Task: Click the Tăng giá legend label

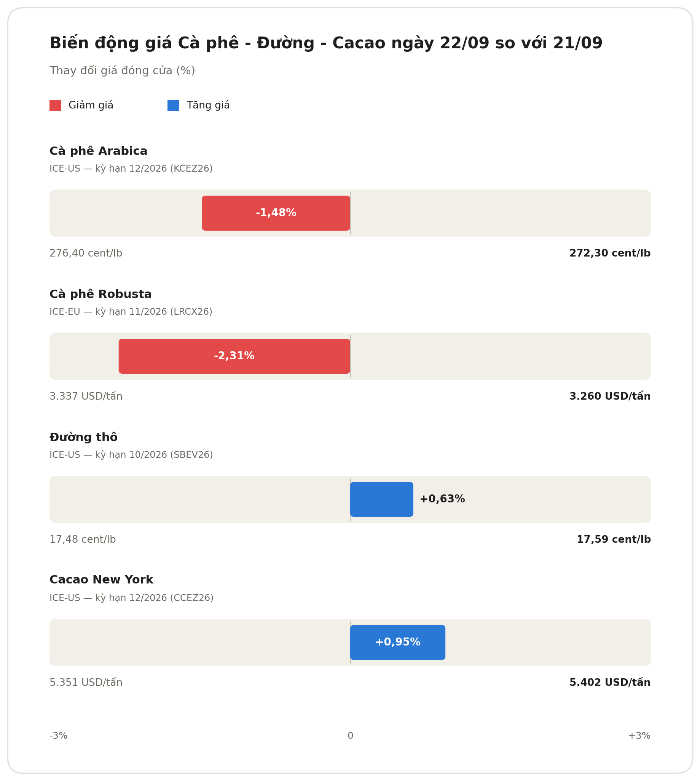Action: pos(208,105)
